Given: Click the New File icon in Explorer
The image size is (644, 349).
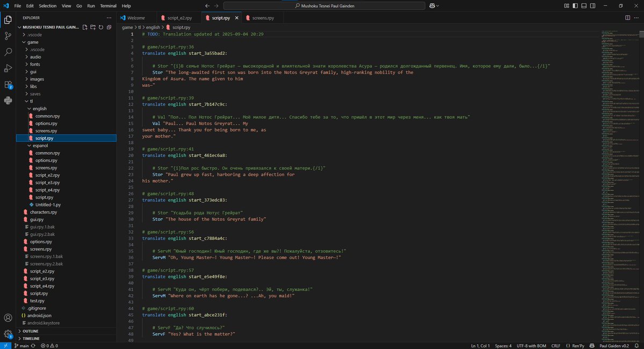Looking at the screenshot, I should pos(85,27).
